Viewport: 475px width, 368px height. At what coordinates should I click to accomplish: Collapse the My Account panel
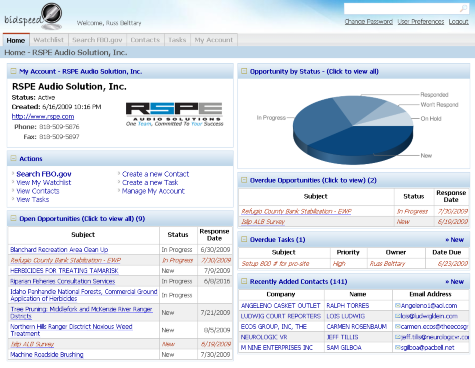(x=13, y=71)
